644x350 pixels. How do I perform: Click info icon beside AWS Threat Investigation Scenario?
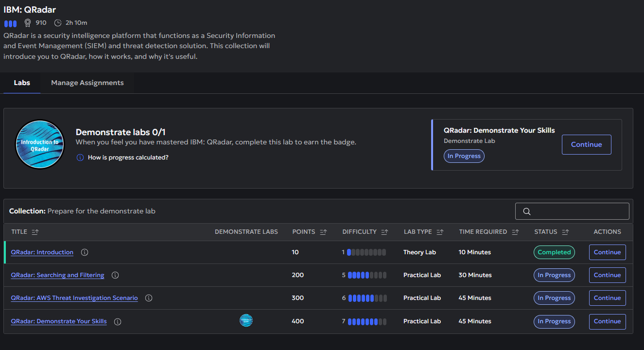tap(149, 298)
